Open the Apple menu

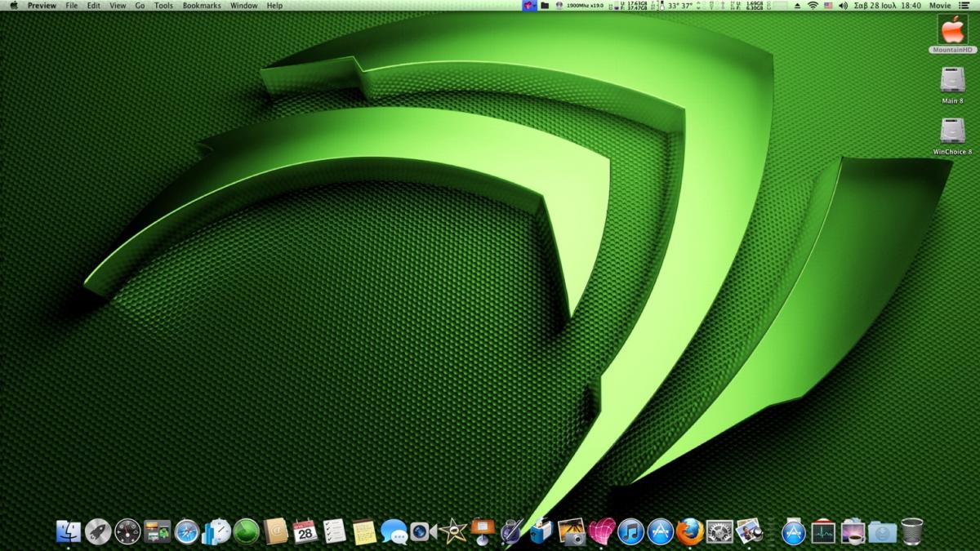tap(13, 6)
